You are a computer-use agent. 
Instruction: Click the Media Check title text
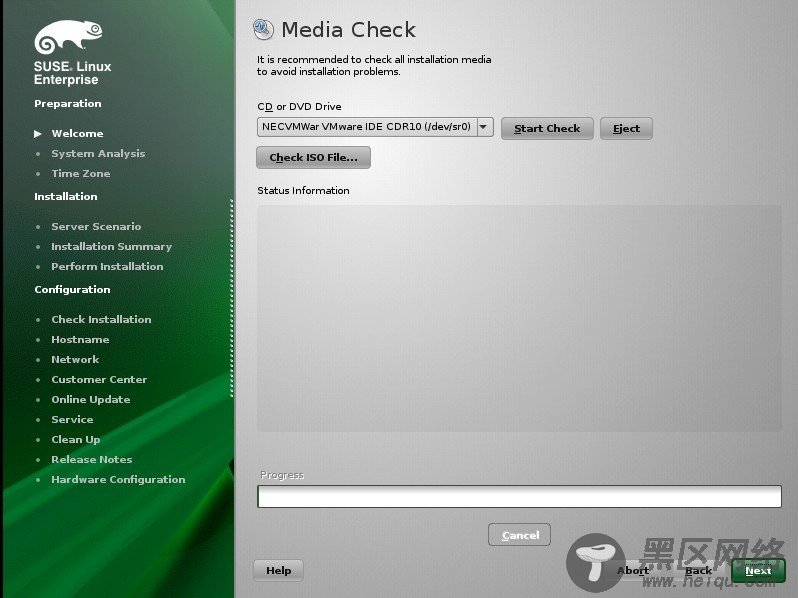(349, 30)
